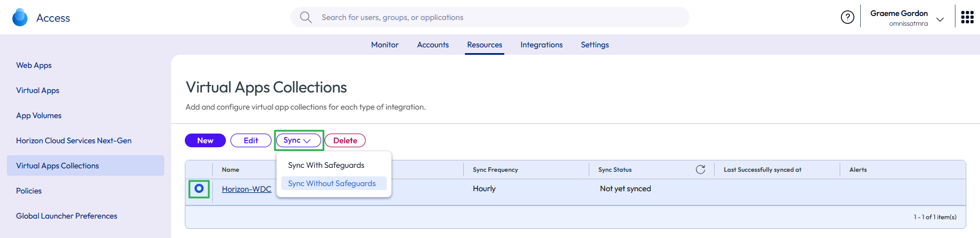This screenshot has width=980, height=238.
Task: Open the Horizon-WDC collection link
Action: (246, 189)
